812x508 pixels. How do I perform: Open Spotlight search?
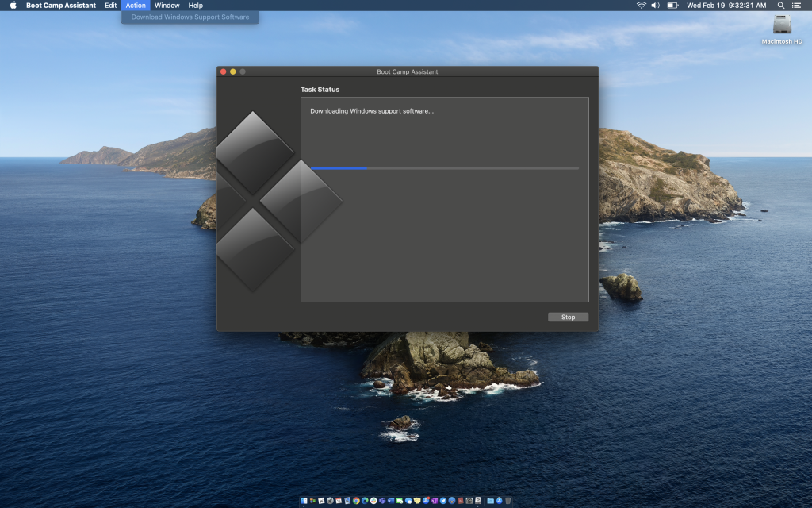tap(781, 6)
